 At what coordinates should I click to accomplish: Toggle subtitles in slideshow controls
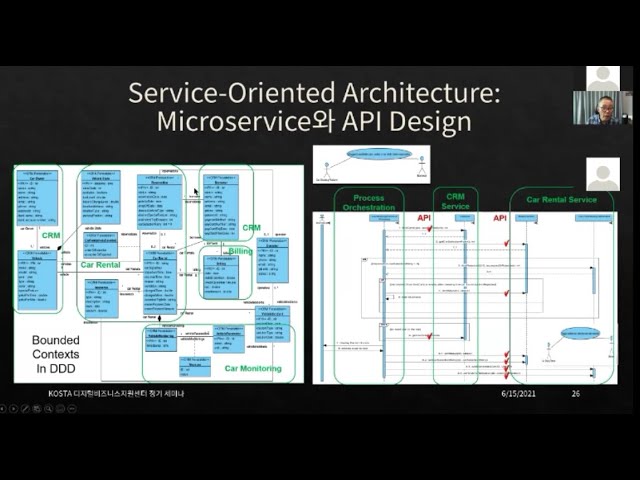[x=60, y=408]
